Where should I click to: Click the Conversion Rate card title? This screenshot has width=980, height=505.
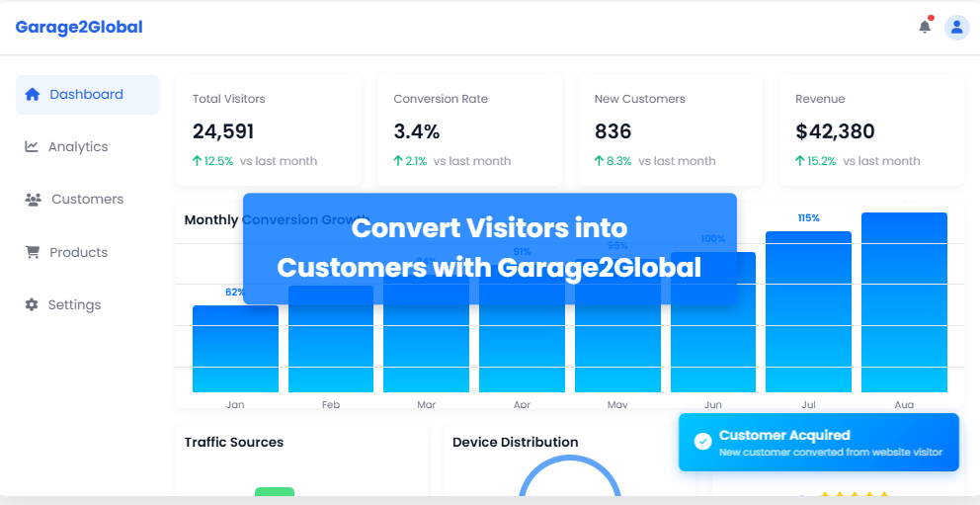(x=441, y=99)
